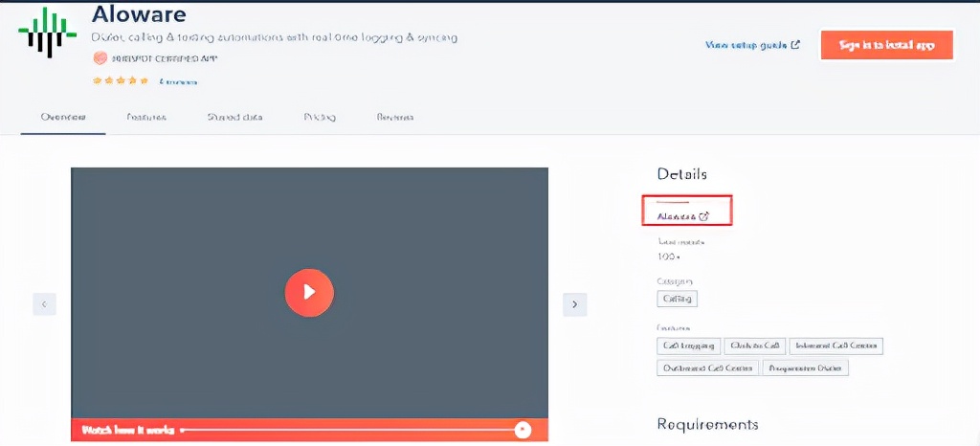Click the five-star rating
The image size is (980, 446).
coord(121,80)
